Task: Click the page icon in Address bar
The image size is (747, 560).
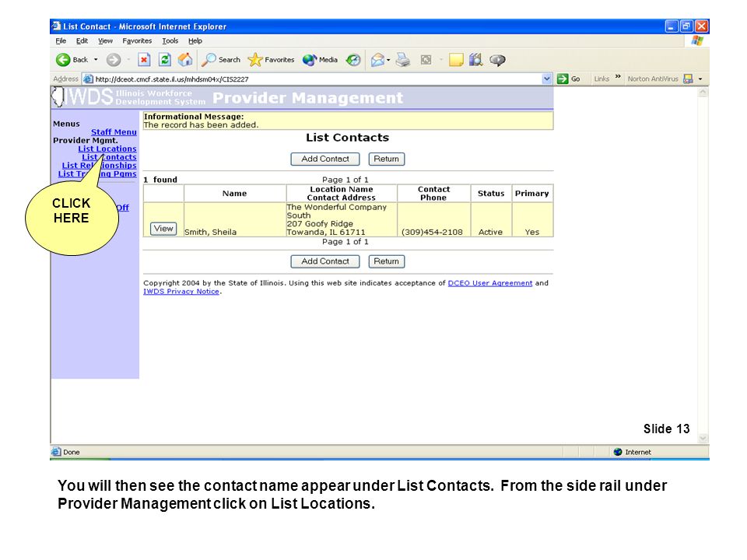Action: point(88,79)
